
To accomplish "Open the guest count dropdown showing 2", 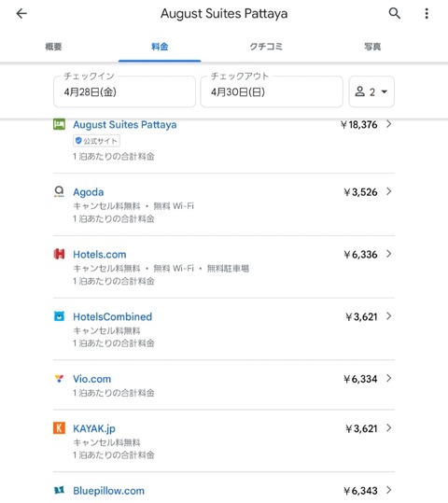I will tap(371, 91).
